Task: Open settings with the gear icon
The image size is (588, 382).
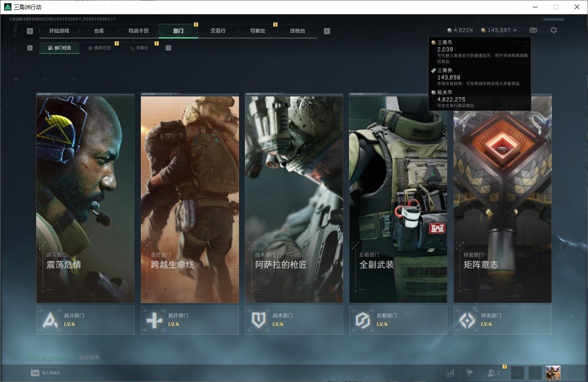Action: (x=554, y=30)
